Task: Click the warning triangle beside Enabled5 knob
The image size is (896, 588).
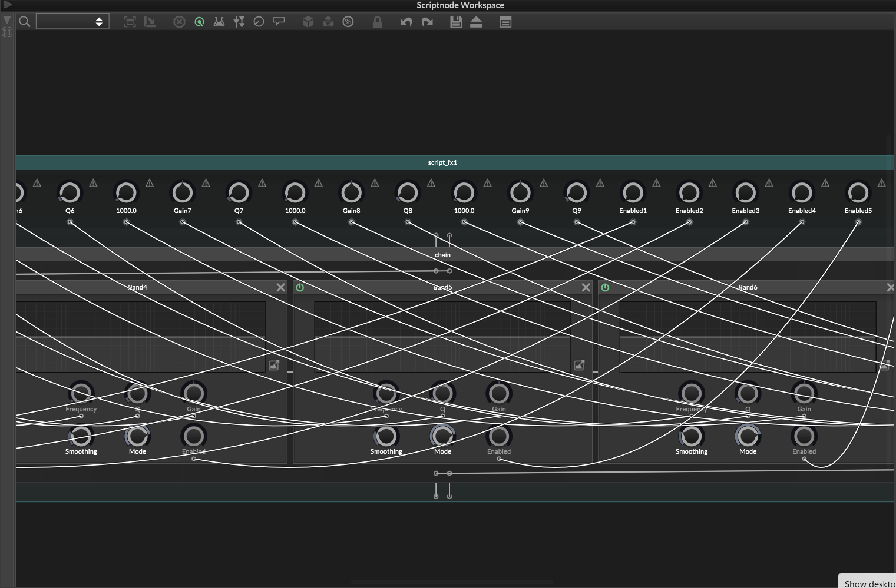Action: coord(882,184)
